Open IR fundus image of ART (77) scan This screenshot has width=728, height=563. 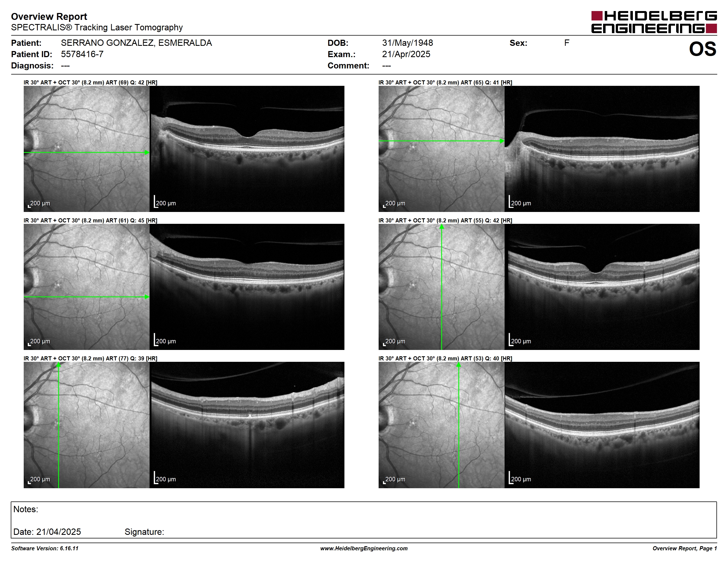coord(87,425)
